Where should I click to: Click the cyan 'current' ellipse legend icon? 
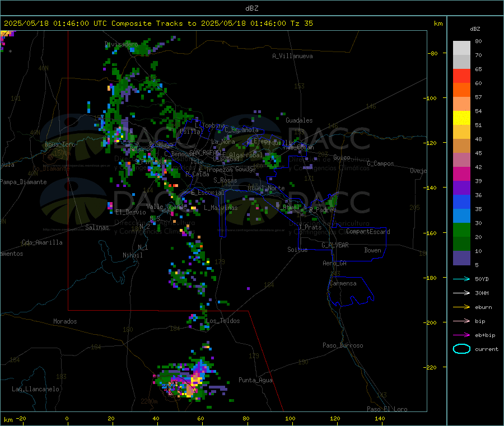tap(461, 349)
